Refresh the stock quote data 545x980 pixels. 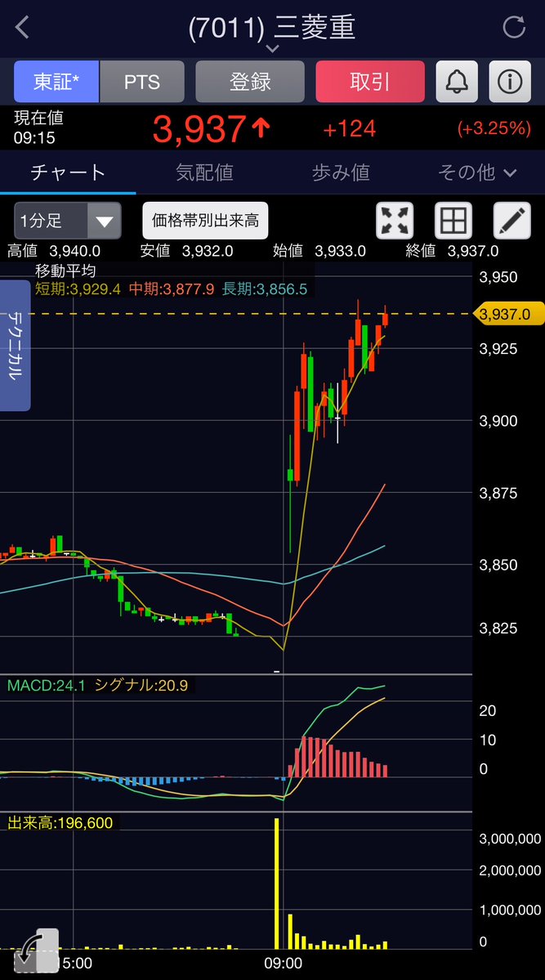pos(514,28)
